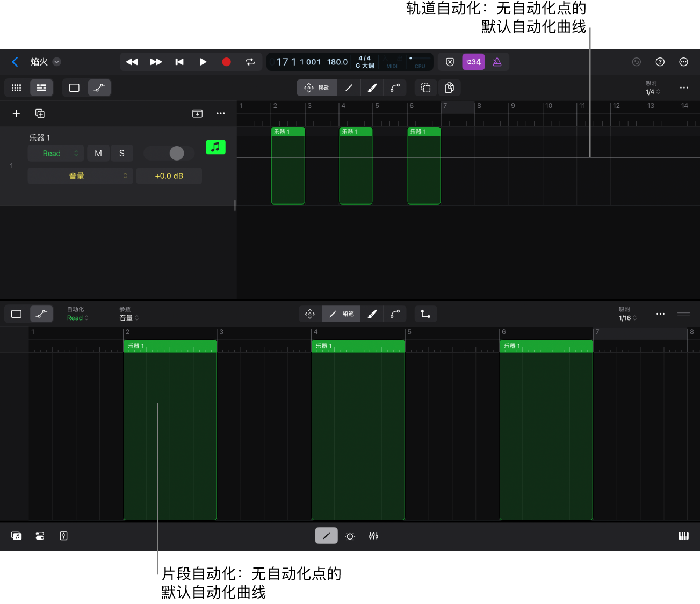
Task: Jump to the beginning of the project
Action: pos(179,62)
